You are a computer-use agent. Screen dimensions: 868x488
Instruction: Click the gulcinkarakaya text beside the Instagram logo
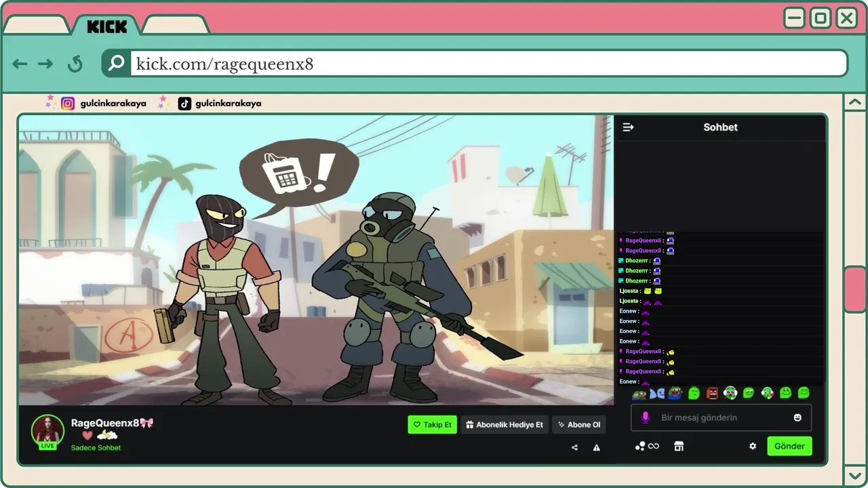pos(113,103)
